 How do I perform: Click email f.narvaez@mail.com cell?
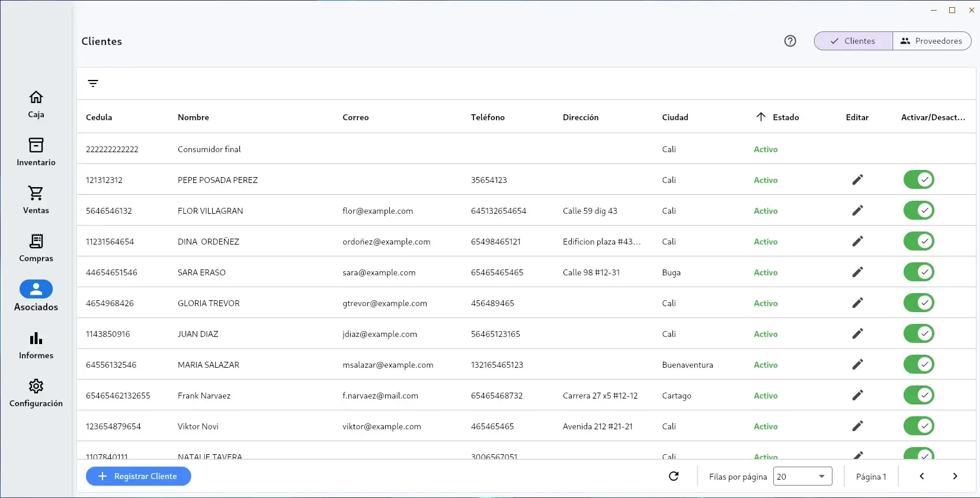pos(380,396)
